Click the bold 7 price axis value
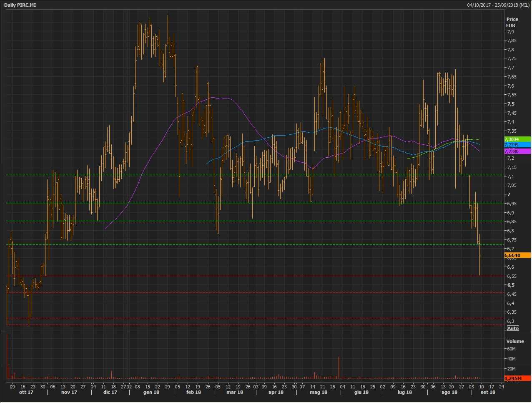 pos(508,194)
